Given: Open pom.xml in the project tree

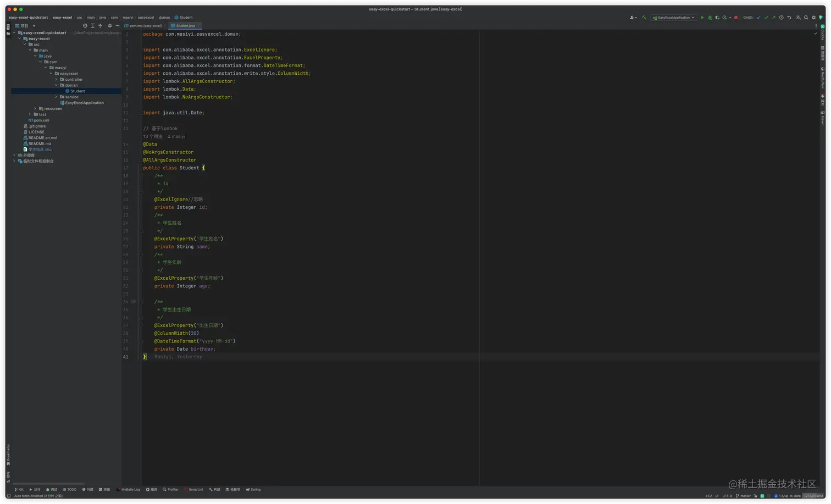Looking at the screenshot, I should pyautogui.click(x=38, y=120).
